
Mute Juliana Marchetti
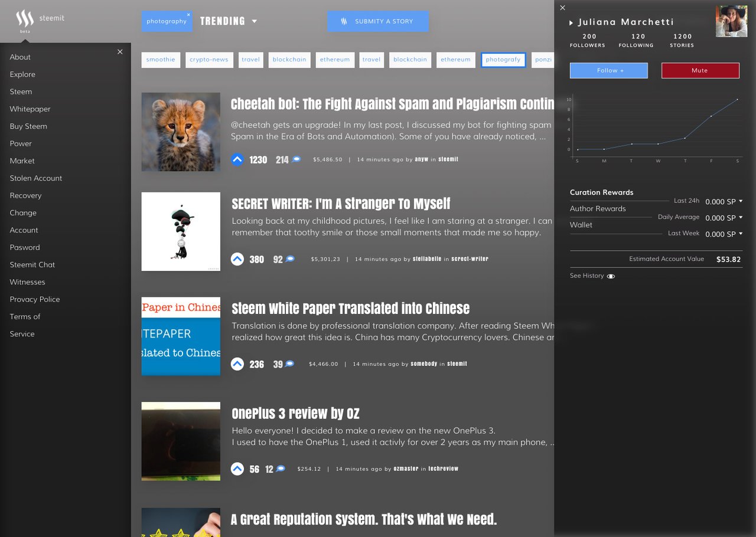point(700,70)
